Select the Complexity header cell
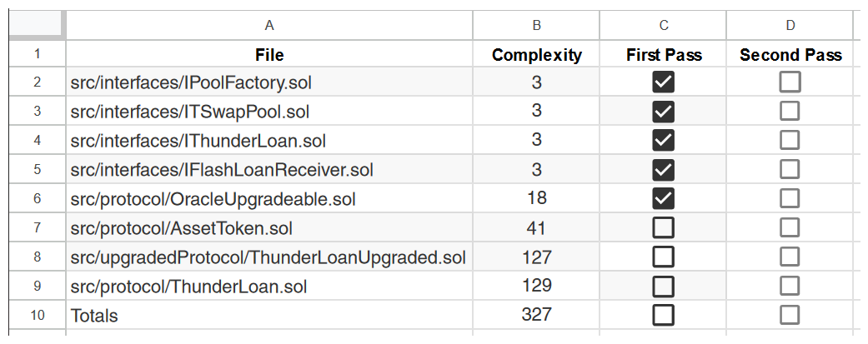The height and width of the screenshot is (344, 868). 537,55
